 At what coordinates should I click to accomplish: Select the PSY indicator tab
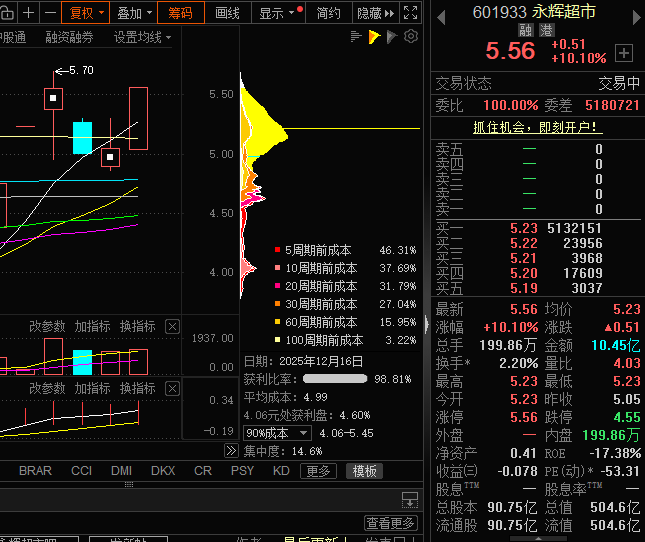[x=242, y=471]
